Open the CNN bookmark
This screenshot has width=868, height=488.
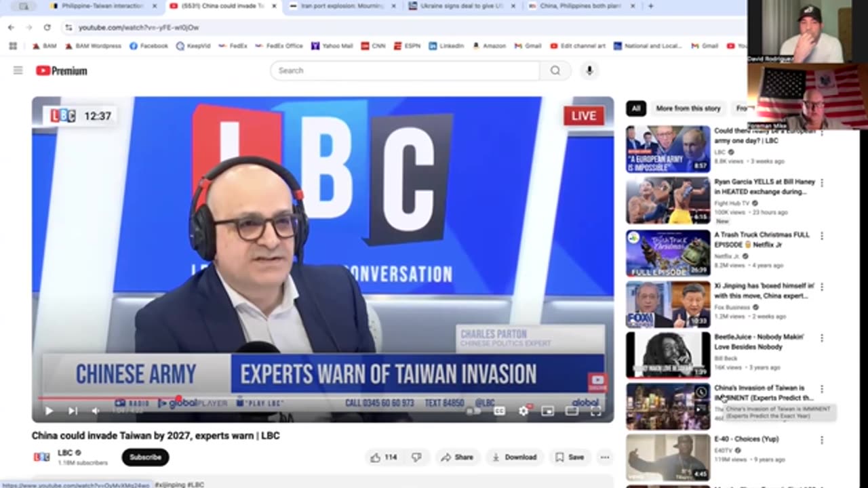(x=373, y=46)
